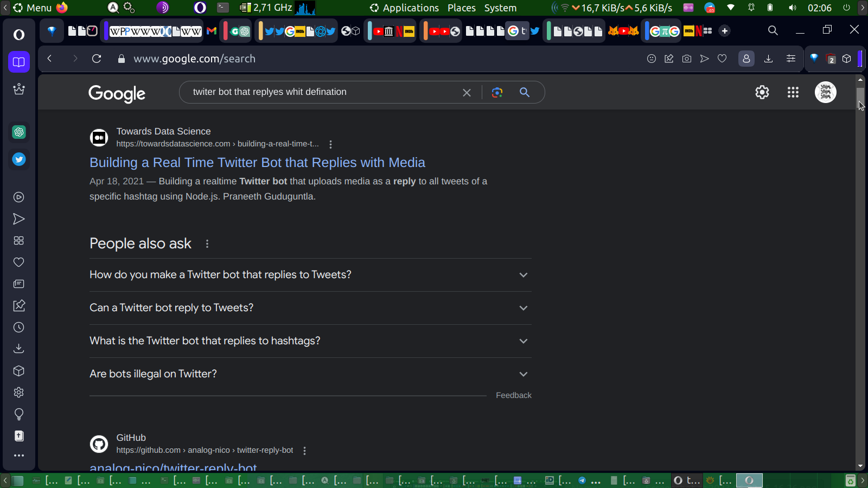Add page to bookmarks with heart icon
Viewport: 868px width, 488px height.
tap(722, 59)
